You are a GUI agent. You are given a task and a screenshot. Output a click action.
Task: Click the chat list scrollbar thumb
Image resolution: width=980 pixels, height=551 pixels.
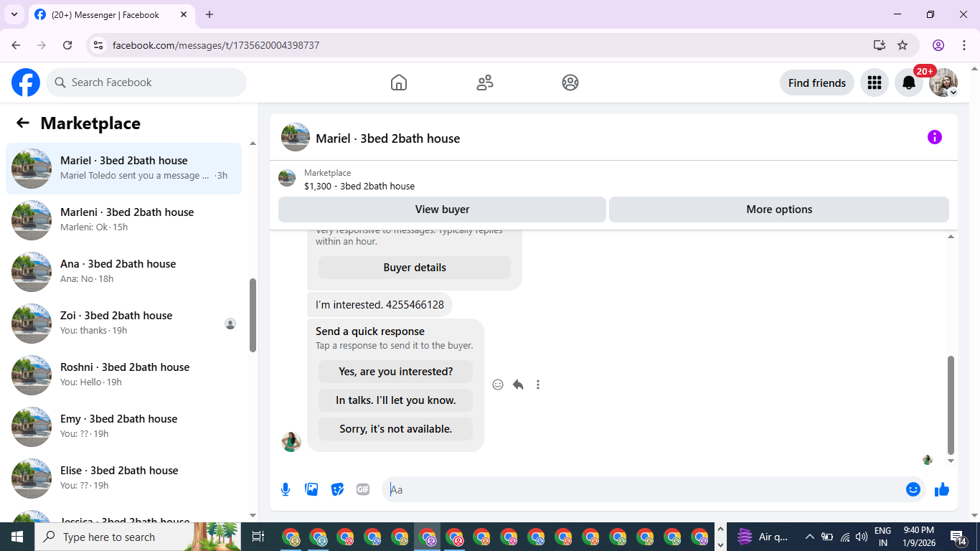(253, 315)
